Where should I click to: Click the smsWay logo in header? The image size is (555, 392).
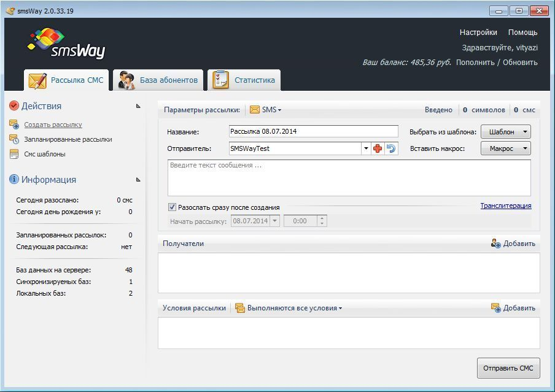point(67,43)
